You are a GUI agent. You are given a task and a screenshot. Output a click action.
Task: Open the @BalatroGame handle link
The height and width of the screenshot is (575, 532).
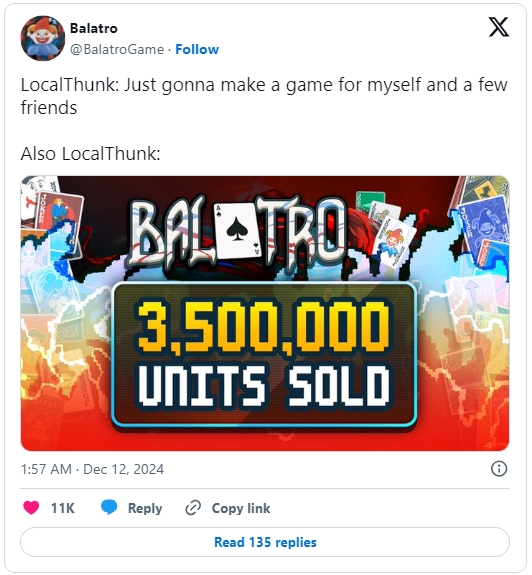117,49
